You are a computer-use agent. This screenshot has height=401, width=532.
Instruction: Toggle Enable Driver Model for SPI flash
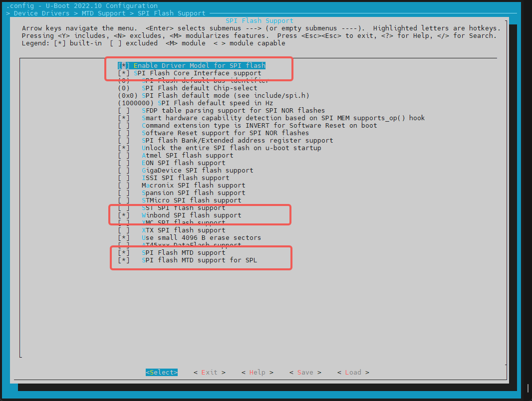click(192, 66)
